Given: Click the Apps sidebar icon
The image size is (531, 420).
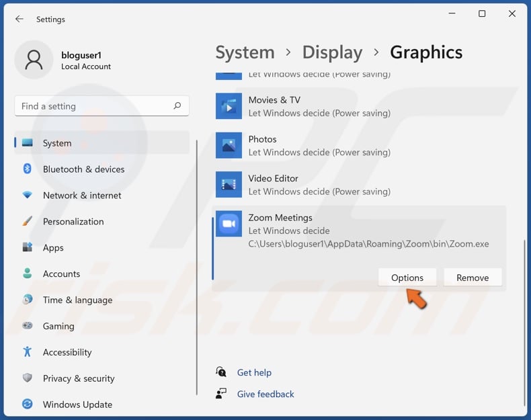Looking at the screenshot, I should point(27,247).
